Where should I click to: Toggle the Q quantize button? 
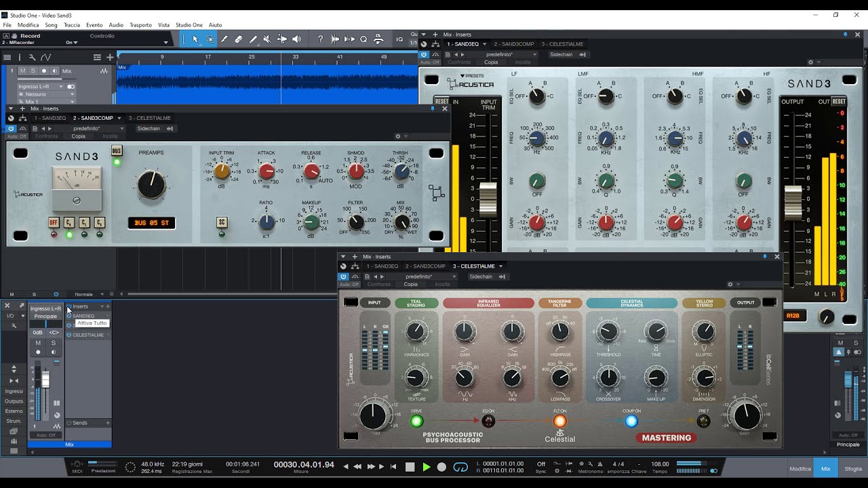click(363, 39)
